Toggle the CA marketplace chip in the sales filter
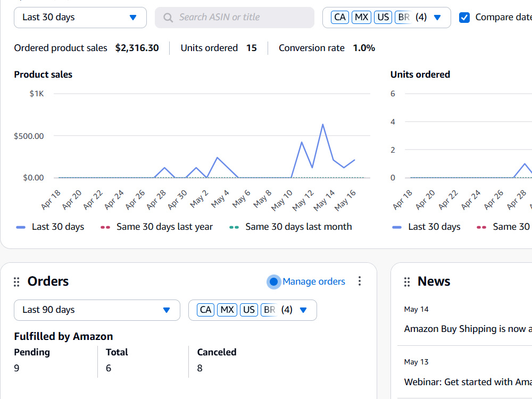The height and width of the screenshot is (399, 532). tap(339, 18)
